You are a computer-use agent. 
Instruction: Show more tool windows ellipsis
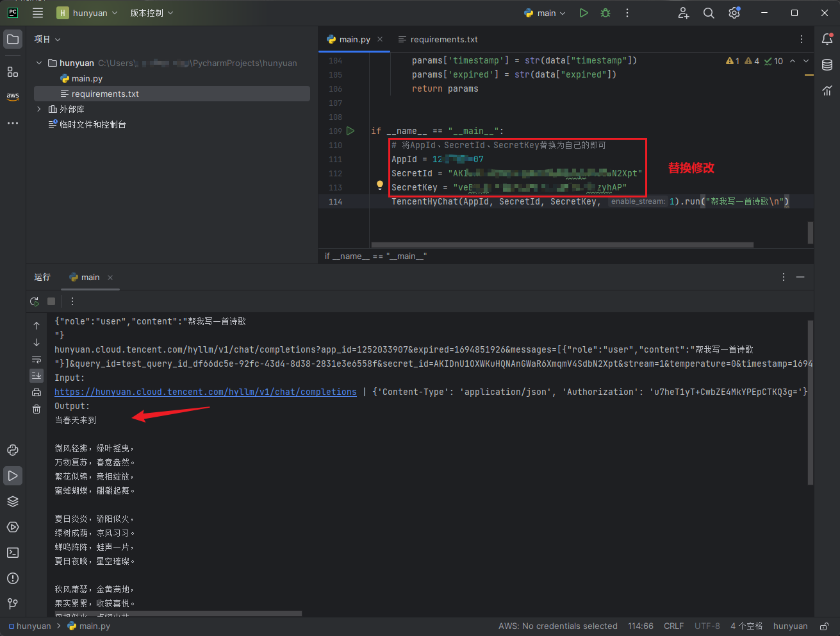coord(13,123)
